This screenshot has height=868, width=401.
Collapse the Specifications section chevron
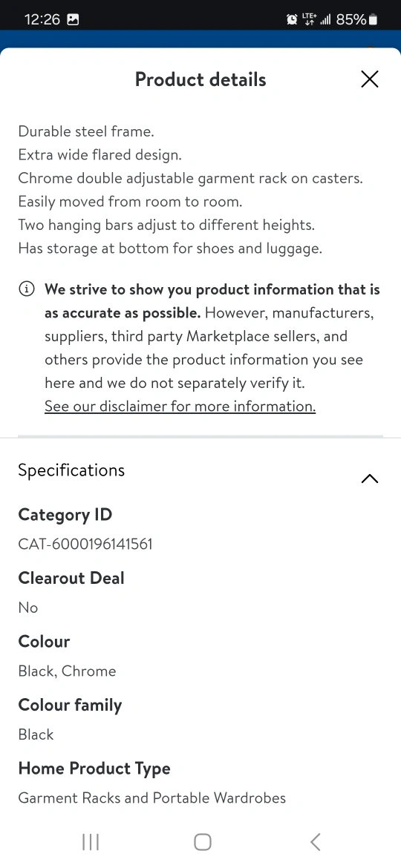point(369,479)
